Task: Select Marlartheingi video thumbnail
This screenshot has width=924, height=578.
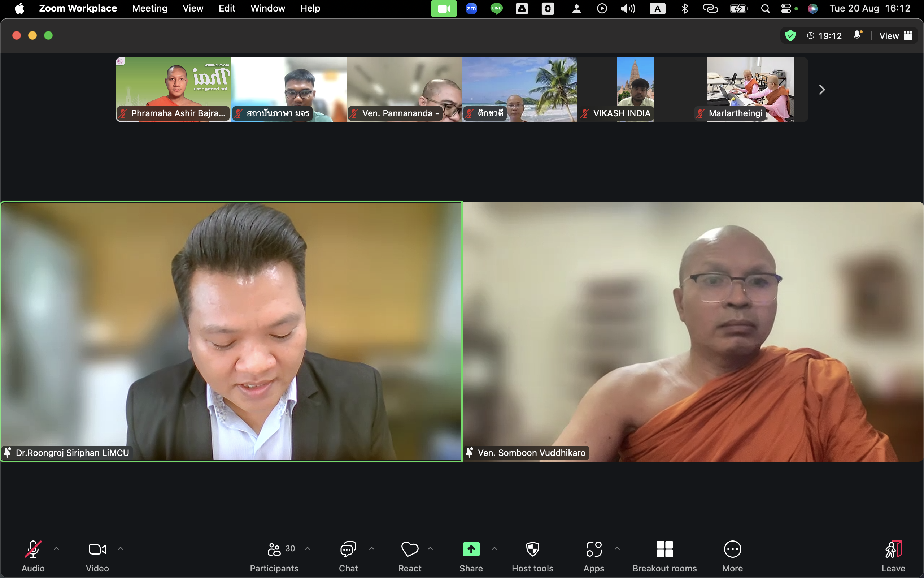Action: [x=751, y=90]
